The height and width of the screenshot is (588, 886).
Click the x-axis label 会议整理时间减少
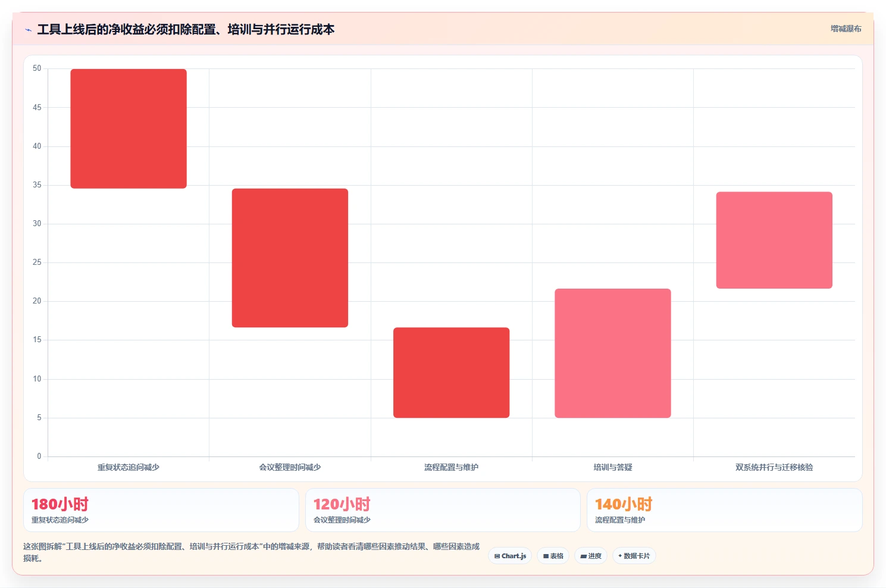click(x=290, y=467)
